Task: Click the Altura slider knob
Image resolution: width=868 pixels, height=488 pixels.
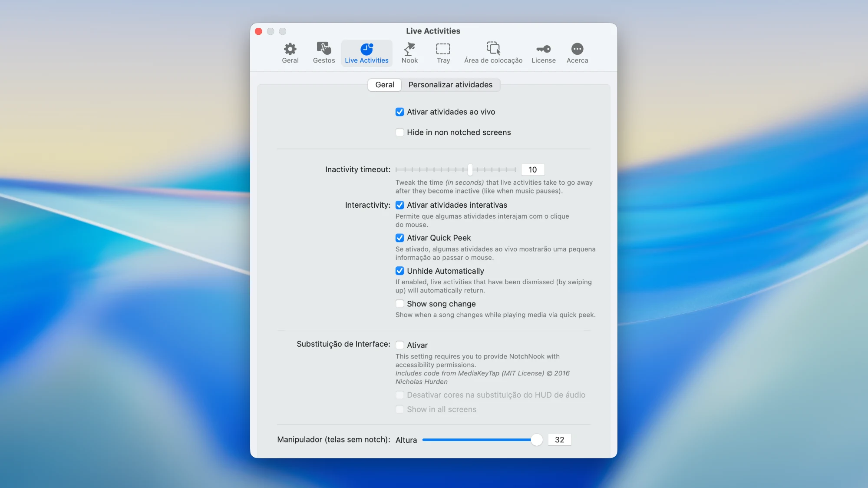Action: [537, 440]
